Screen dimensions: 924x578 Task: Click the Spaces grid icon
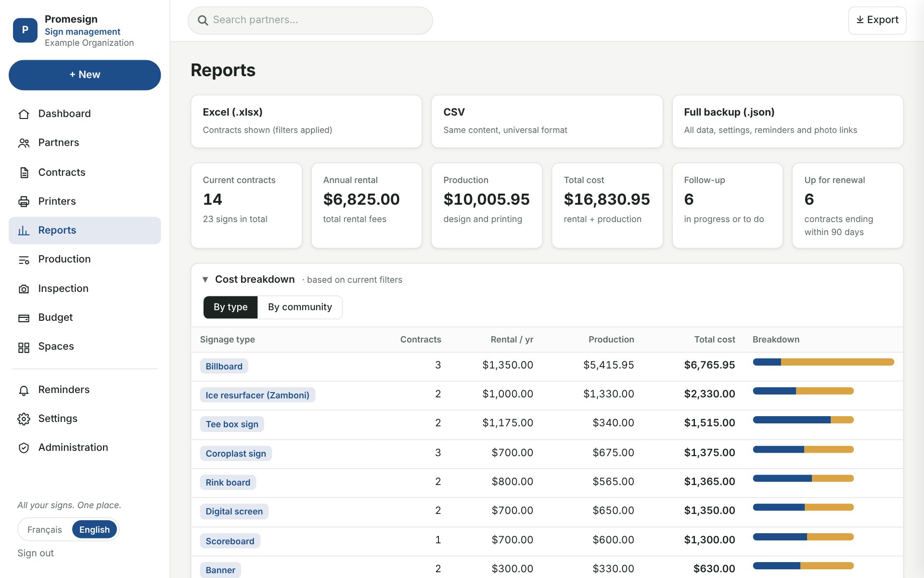point(24,347)
